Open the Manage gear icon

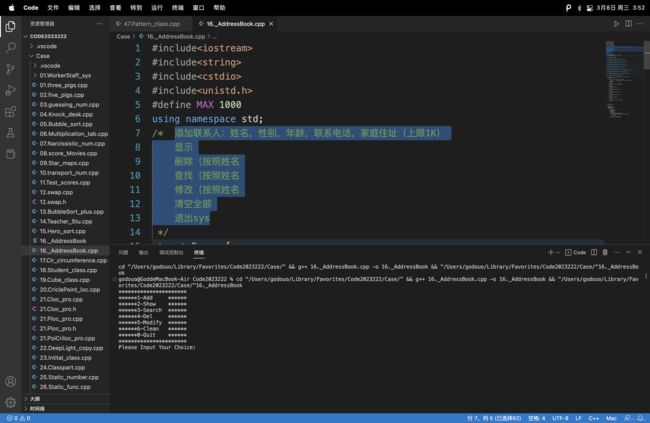pos(10,402)
